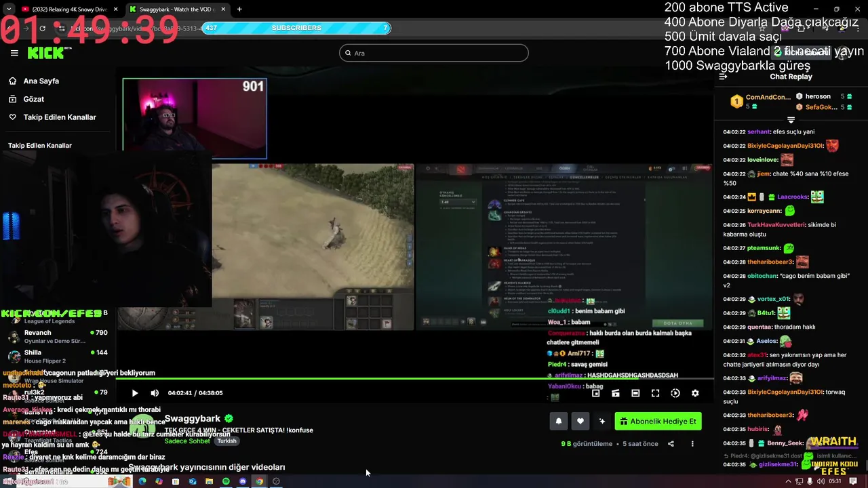This screenshot has width=868, height=488.
Task: Play the VOD video
Action: [x=134, y=393]
